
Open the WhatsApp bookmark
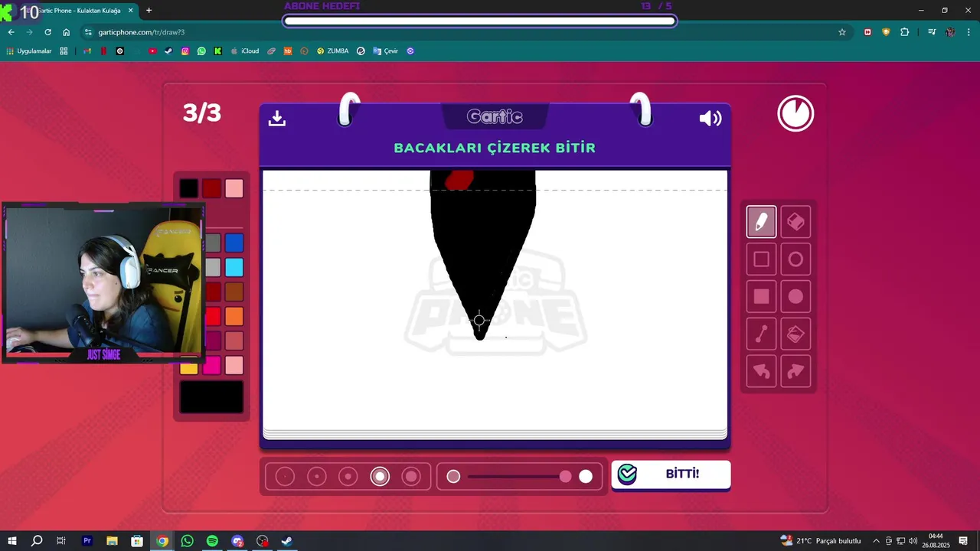(201, 51)
